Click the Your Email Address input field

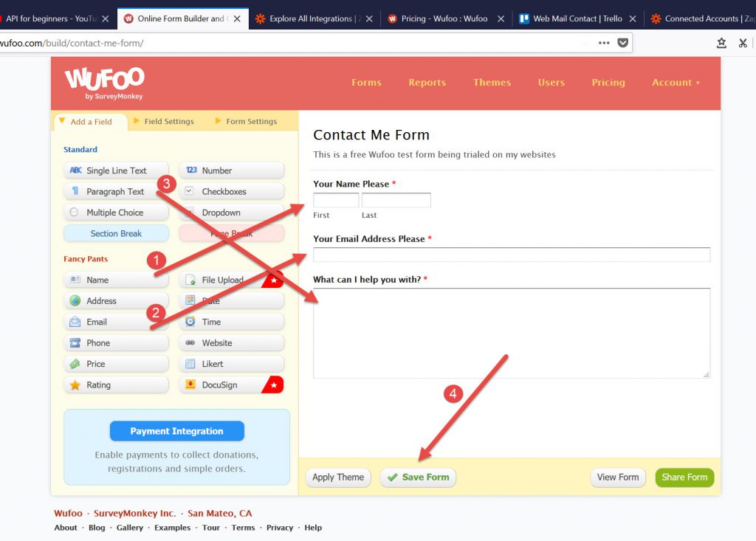coord(511,255)
